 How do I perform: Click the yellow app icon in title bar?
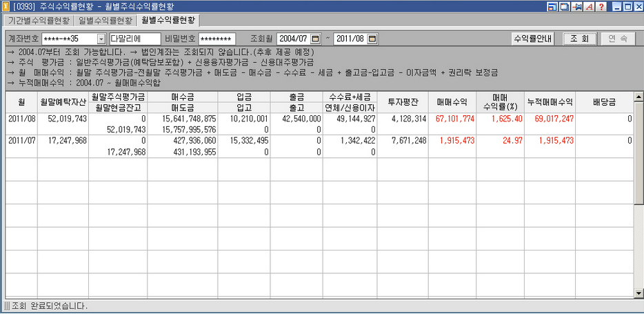point(6,6)
